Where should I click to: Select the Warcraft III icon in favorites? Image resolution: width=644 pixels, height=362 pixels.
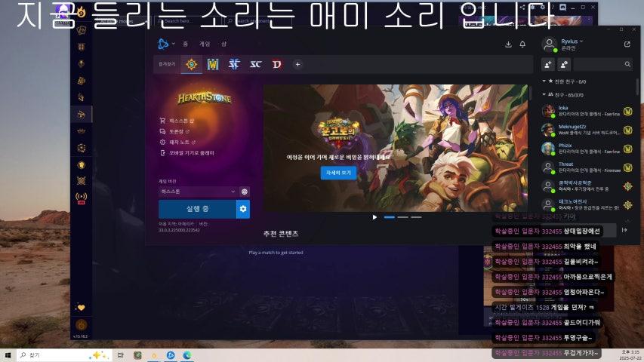coord(213,64)
